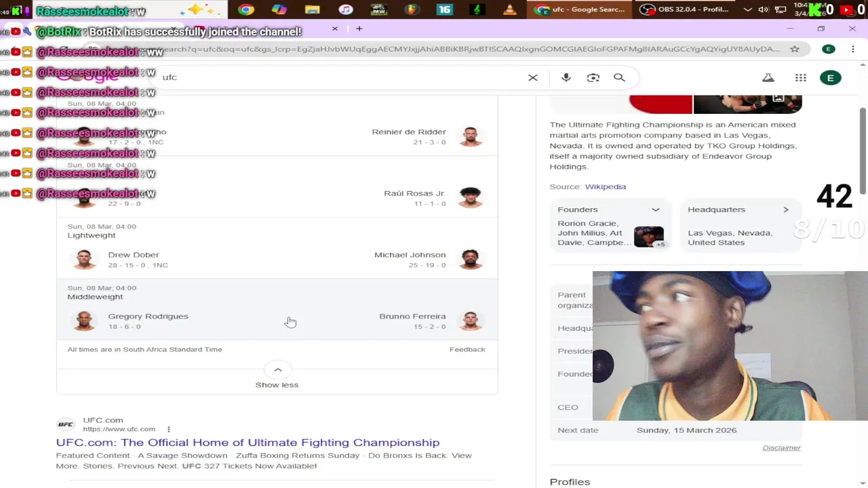Click the UFC.com site favicon

coord(65,424)
